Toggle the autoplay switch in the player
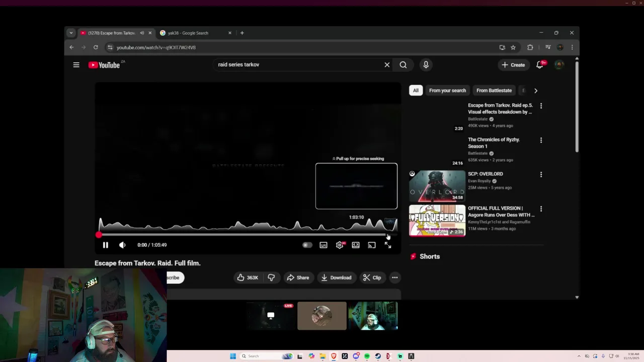Image resolution: width=644 pixels, height=362 pixels. point(307,245)
